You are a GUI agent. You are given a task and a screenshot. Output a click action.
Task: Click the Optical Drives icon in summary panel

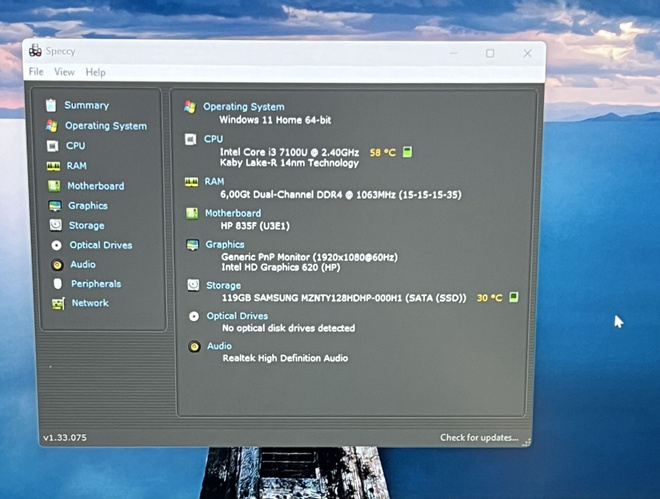(x=194, y=316)
